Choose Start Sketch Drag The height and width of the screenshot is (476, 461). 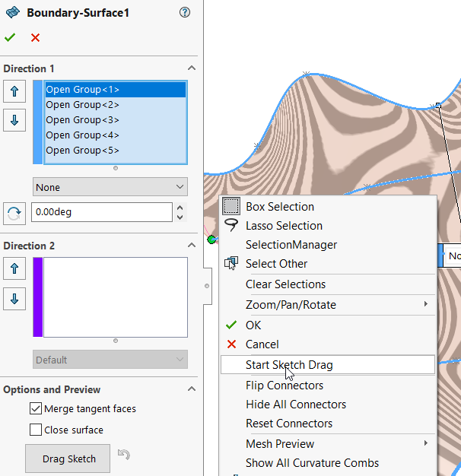328,365
